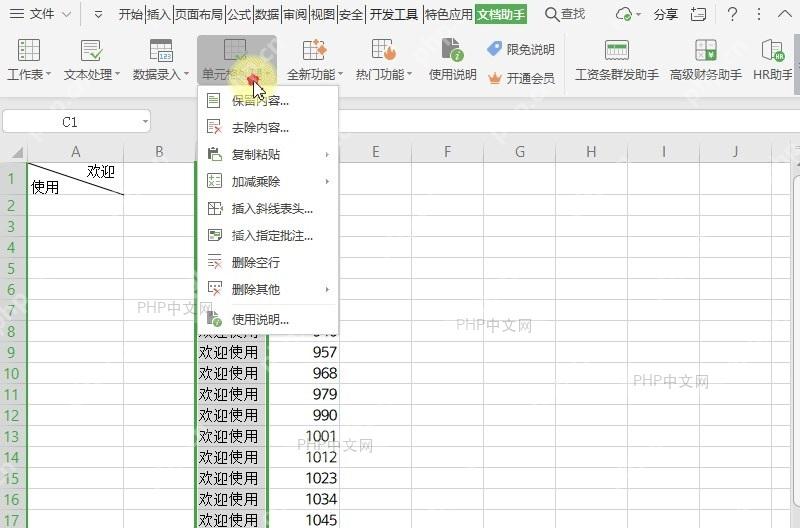Click the cell containing 1023
Viewport: 800px width, 528px height.
pos(304,478)
